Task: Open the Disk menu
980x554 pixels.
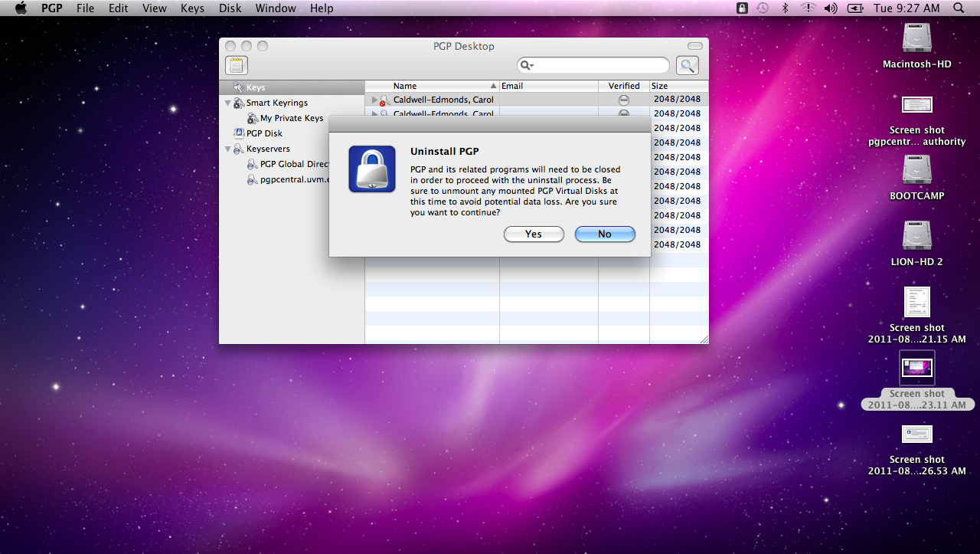Action: pos(230,8)
